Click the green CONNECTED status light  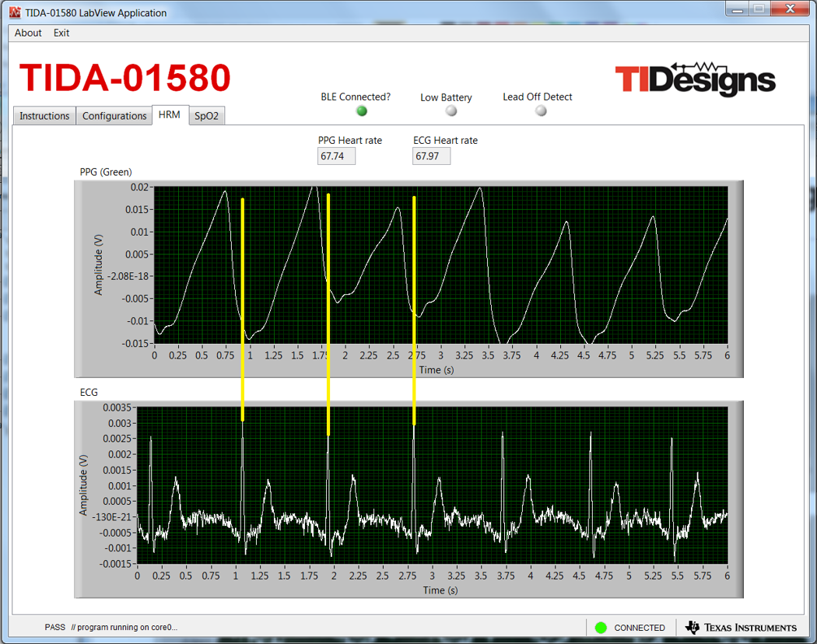(x=601, y=628)
